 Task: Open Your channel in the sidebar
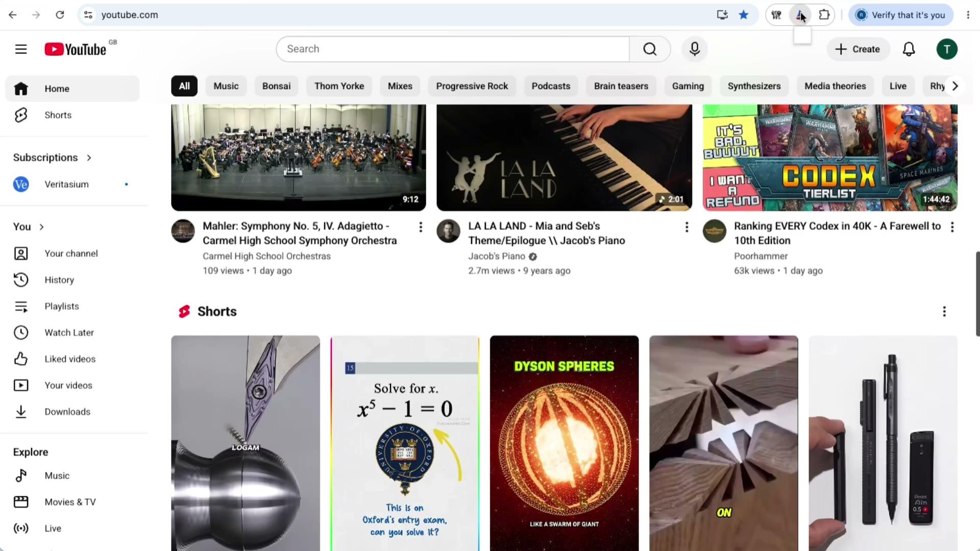point(72,254)
